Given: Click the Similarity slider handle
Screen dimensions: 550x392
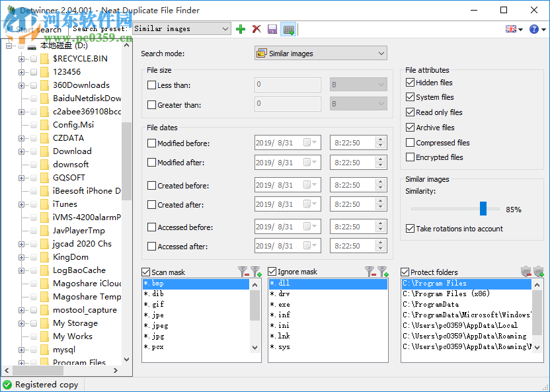Looking at the screenshot, I should pos(483,209).
